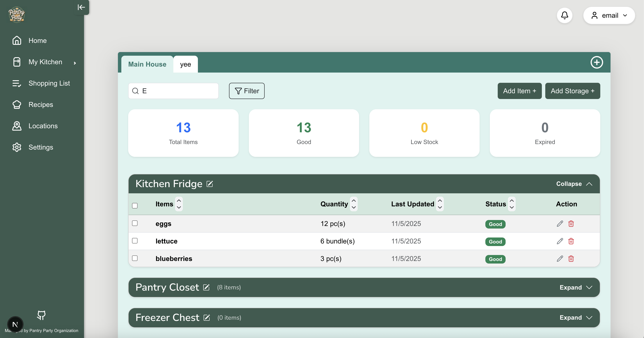Click the Low Stock summary card

point(424,133)
